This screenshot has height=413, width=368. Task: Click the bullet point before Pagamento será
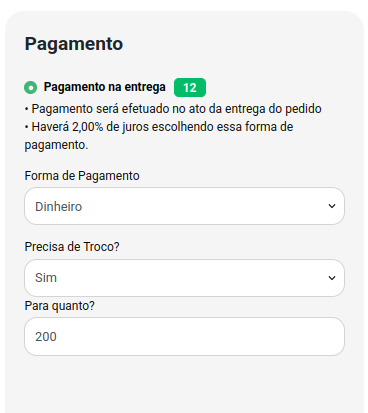(x=26, y=109)
